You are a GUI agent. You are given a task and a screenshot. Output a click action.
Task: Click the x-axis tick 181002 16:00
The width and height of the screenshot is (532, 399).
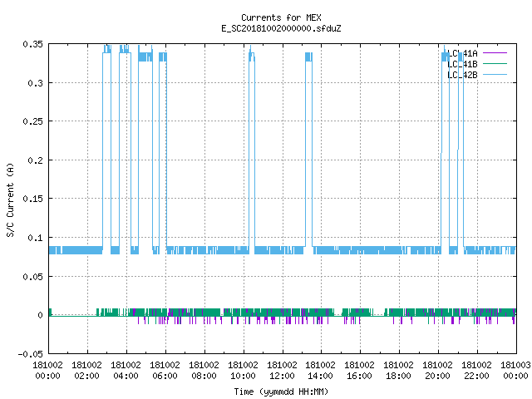coord(359,371)
